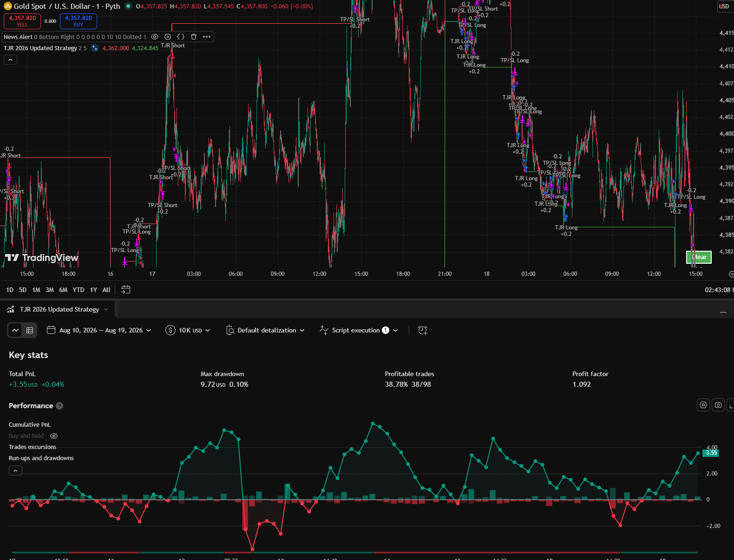
Task: Click strategy tester chart icon beside title
Action: [11, 309]
